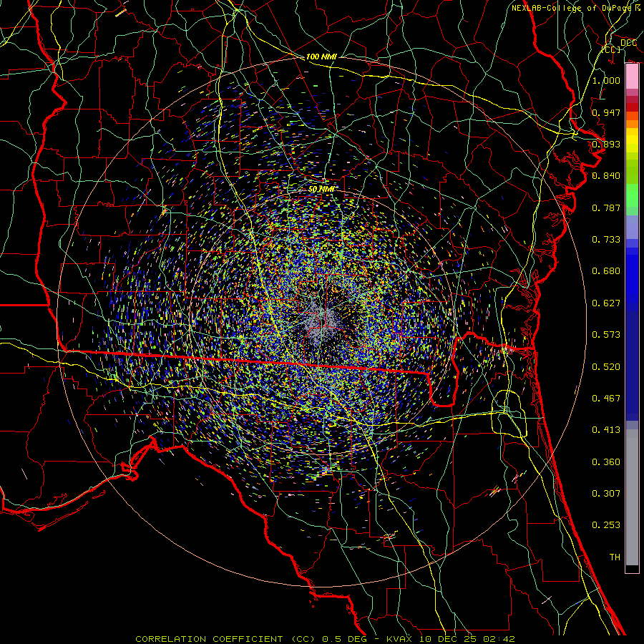Click the 0.307 legend value
Viewport: 644px width, 644px height.
tap(606, 494)
